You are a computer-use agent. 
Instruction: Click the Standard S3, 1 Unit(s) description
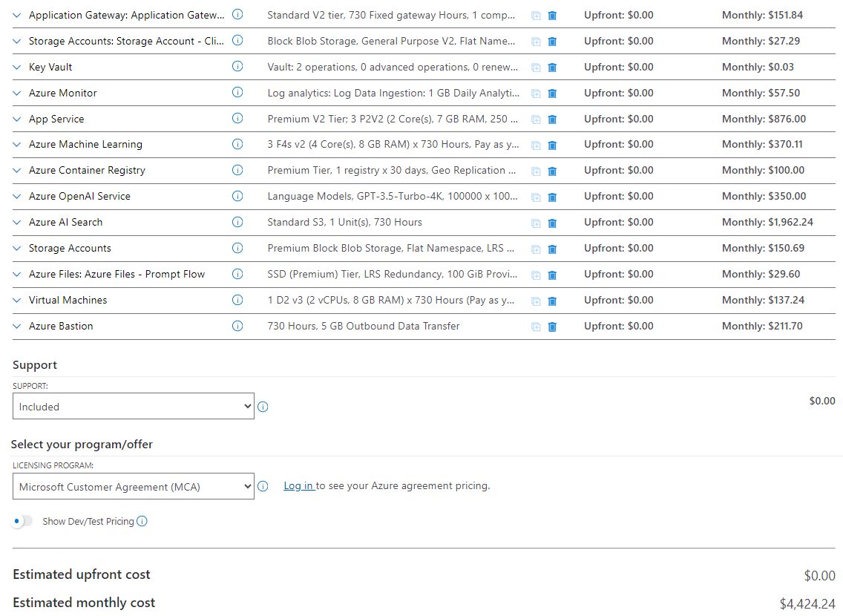click(x=344, y=223)
